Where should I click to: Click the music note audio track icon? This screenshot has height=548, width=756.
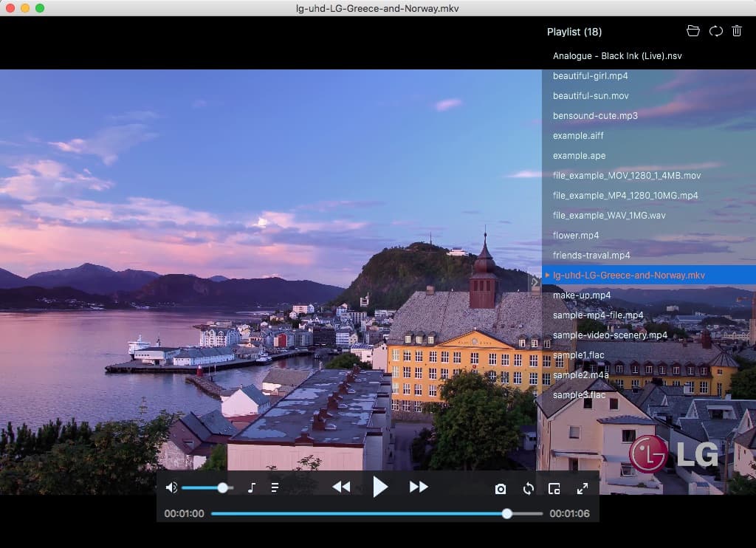pos(250,487)
